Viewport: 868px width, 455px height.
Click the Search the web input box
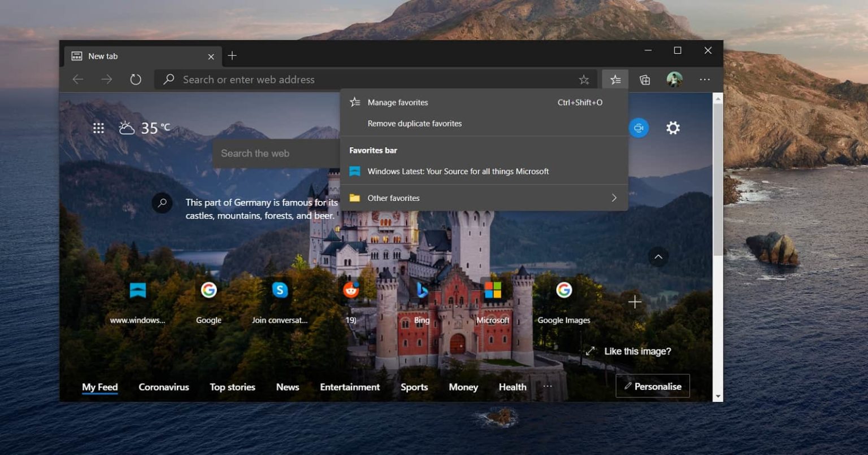point(277,153)
